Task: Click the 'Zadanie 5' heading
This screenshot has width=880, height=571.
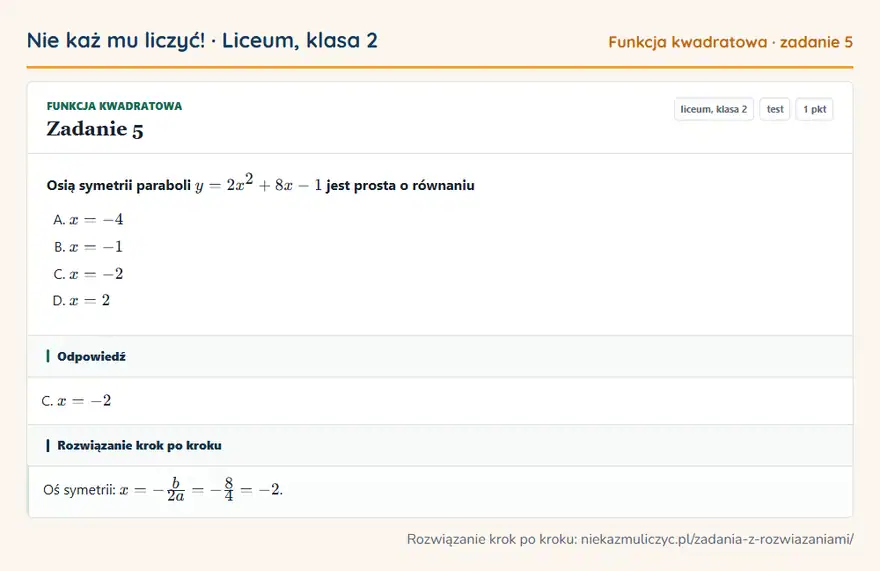Action: tap(95, 129)
